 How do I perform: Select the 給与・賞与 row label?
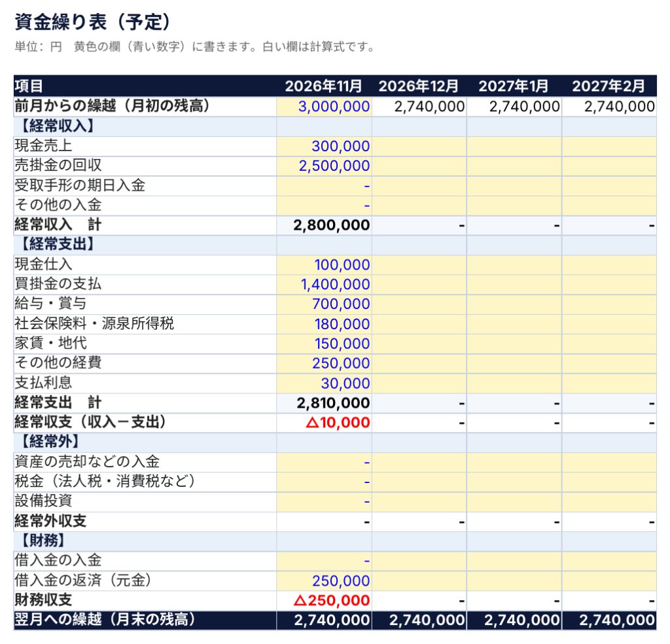(x=50, y=304)
